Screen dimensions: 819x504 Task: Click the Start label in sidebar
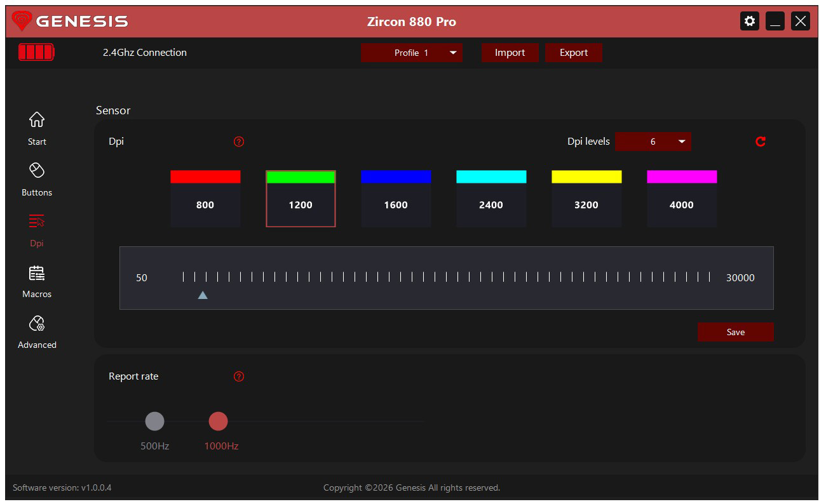click(37, 142)
